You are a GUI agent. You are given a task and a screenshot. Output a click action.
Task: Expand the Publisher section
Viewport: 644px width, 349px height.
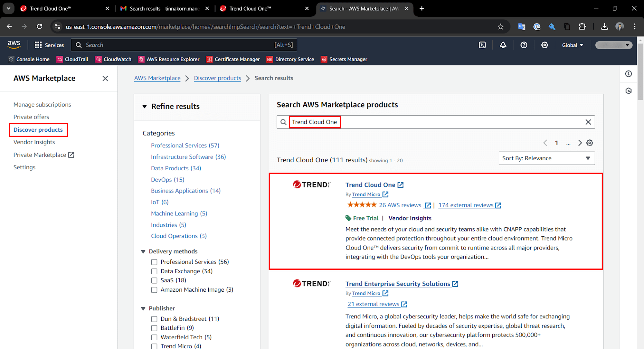click(x=144, y=309)
